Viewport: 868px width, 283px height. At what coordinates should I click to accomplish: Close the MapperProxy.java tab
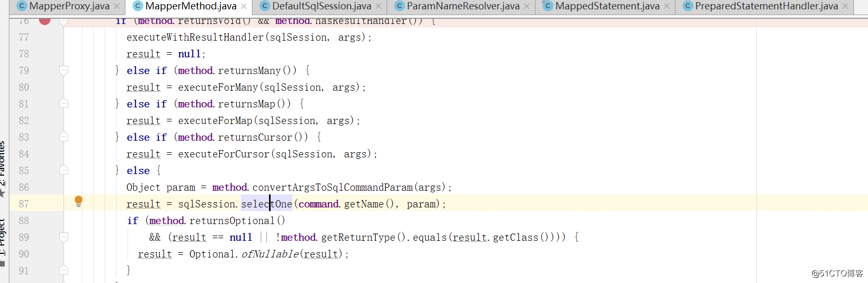(117, 6)
